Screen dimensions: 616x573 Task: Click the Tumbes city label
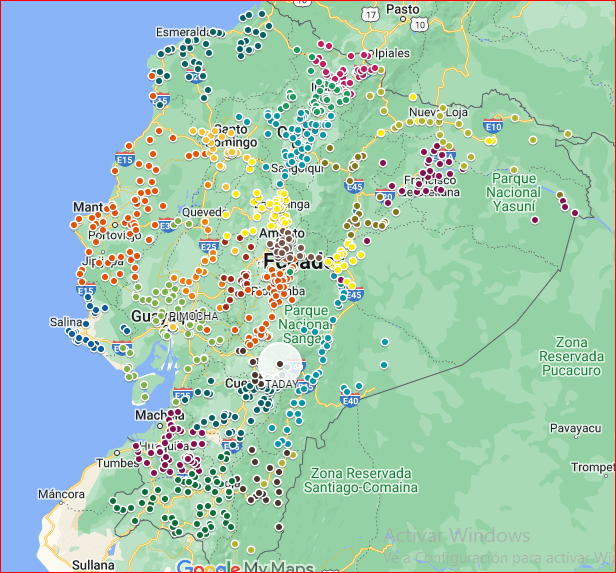(x=113, y=463)
